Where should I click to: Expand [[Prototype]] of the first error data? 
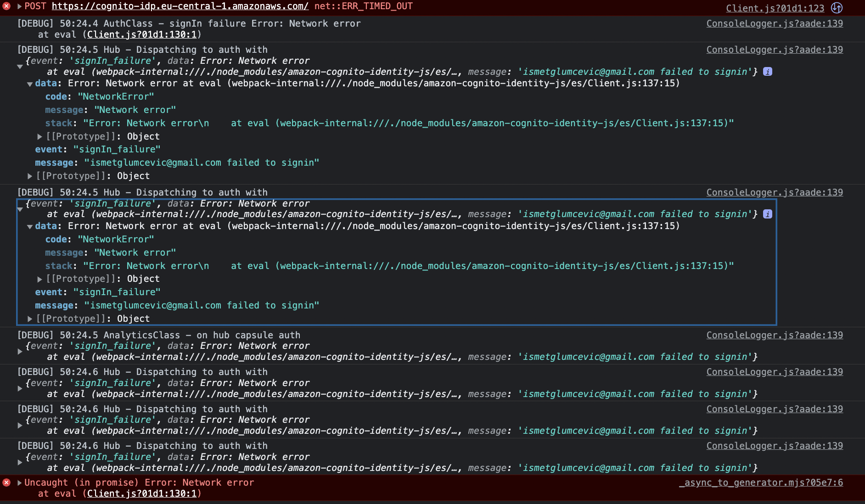[x=39, y=136]
